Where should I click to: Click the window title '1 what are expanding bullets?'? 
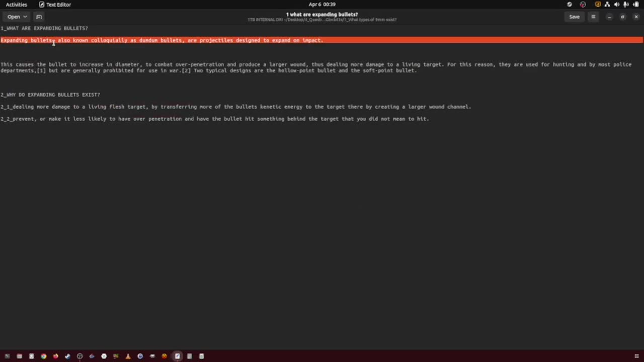tap(322, 15)
